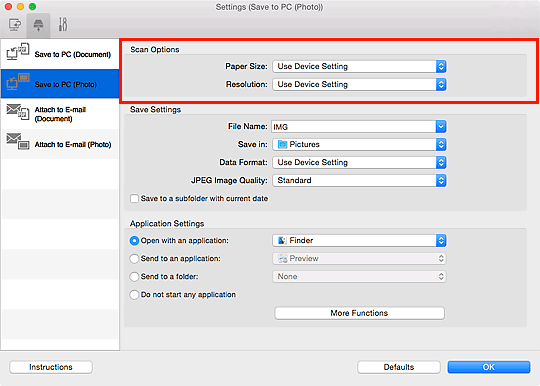Click the 'Data Format:' label
Viewport: 540px width, 386px height.
(x=243, y=162)
